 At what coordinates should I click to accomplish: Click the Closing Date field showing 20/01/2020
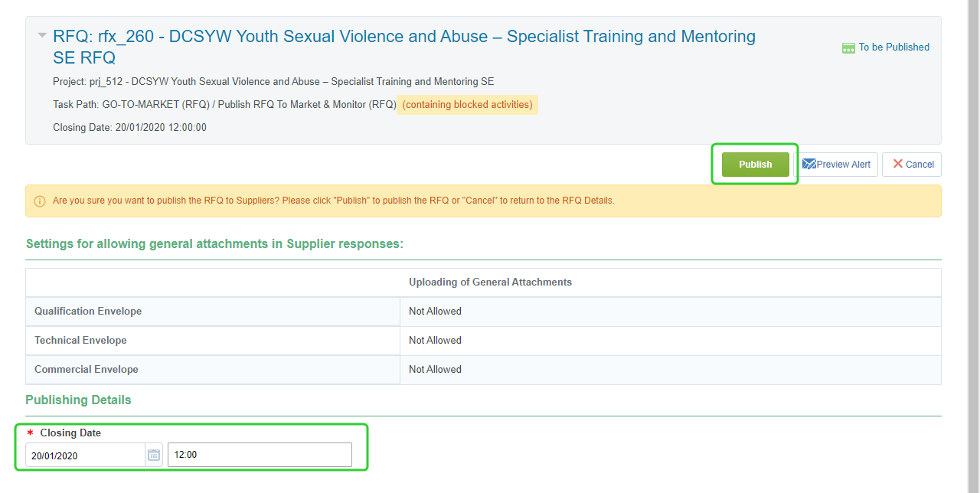tap(85, 455)
